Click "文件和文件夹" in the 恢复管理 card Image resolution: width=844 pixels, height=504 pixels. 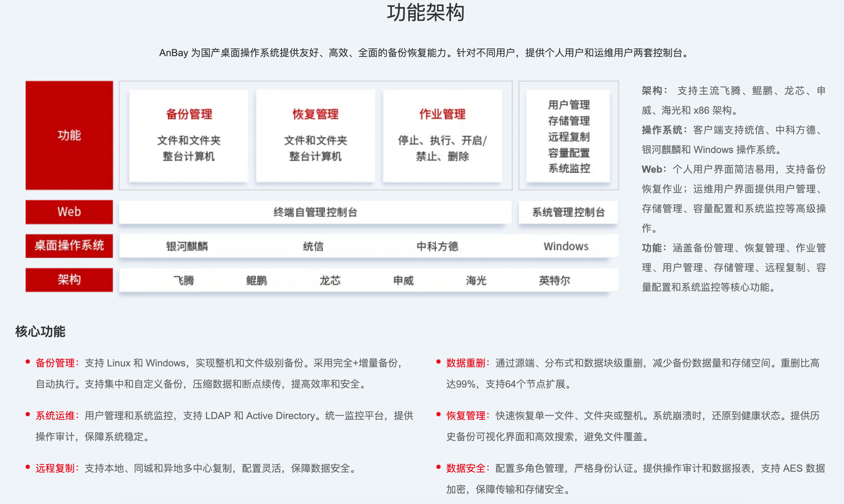coord(315,140)
